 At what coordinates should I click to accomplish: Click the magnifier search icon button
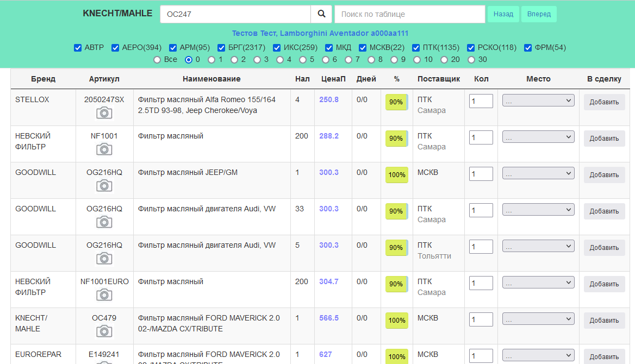tap(321, 14)
